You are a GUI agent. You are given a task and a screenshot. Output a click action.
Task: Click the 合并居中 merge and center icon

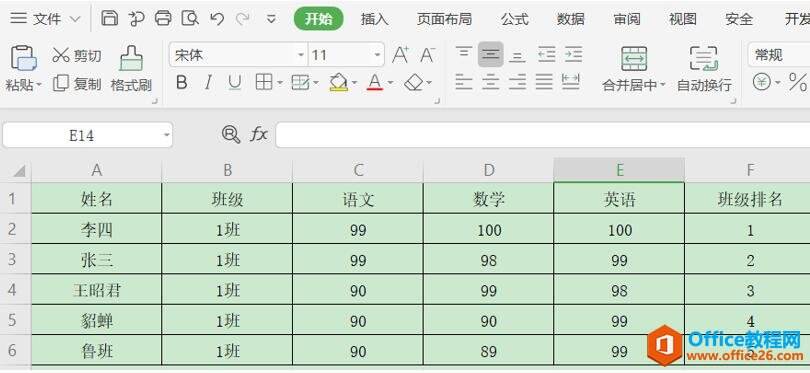point(634,58)
